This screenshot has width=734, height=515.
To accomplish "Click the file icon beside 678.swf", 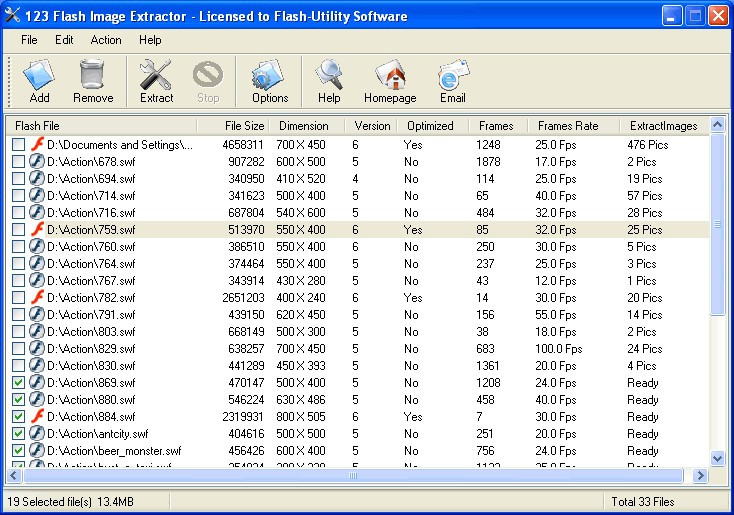I will tap(37, 162).
